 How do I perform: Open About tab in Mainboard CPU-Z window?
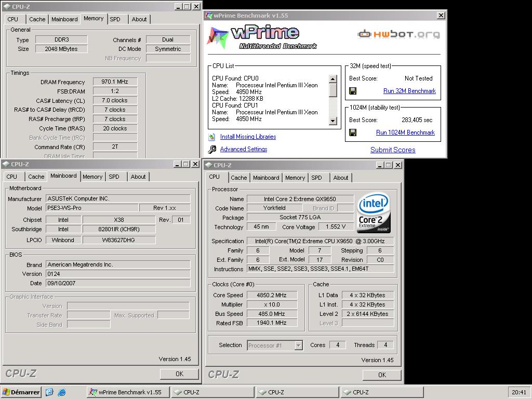[x=138, y=177]
